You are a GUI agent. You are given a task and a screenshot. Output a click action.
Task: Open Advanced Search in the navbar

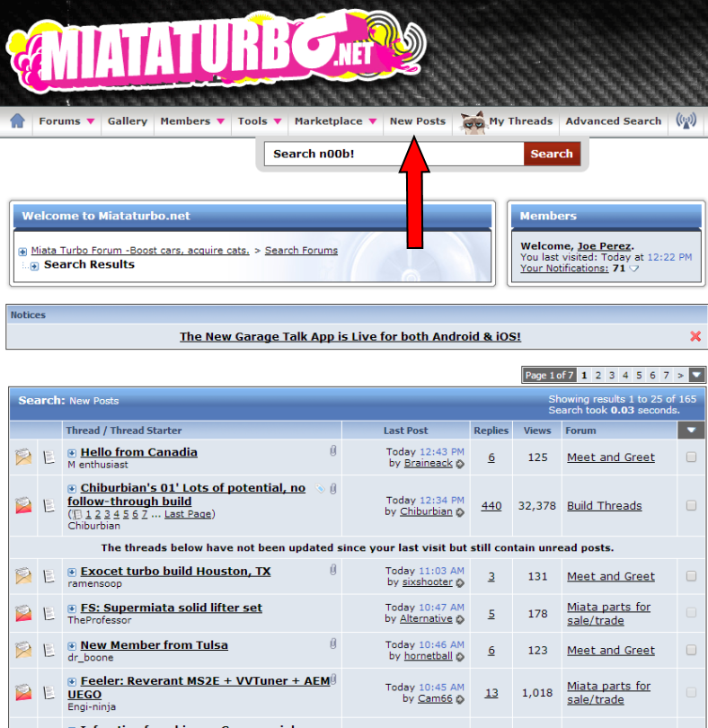coord(614,121)
